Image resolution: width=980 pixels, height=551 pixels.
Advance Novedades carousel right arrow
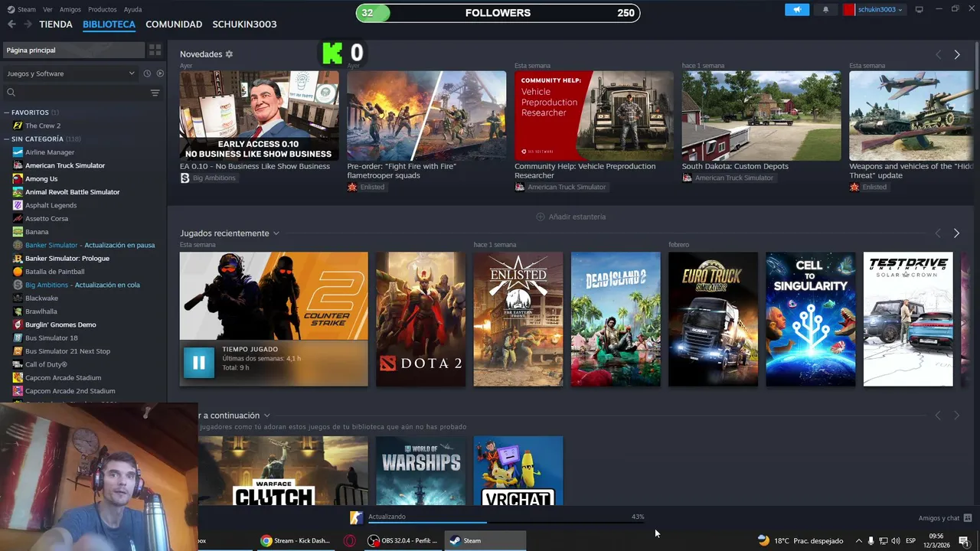pyautogui.click(x=957, y=54)
